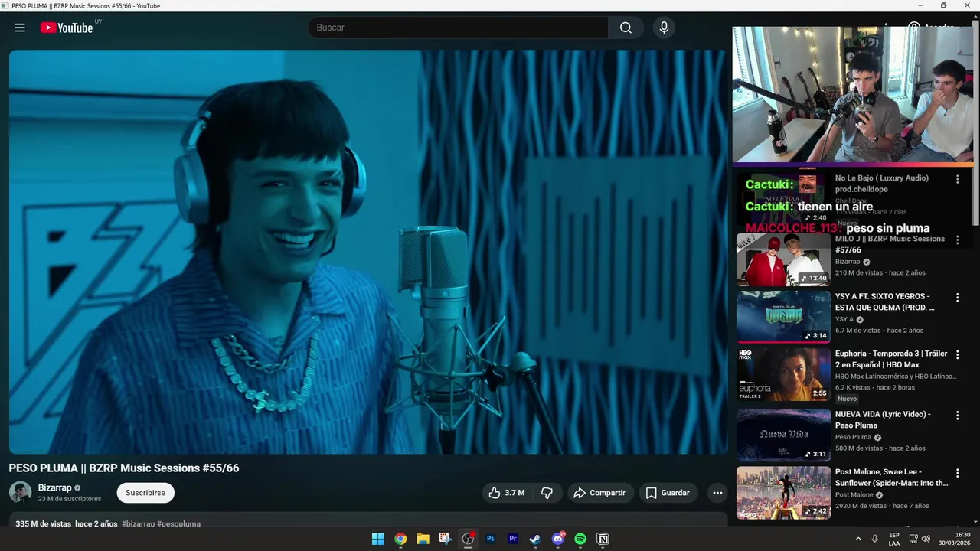Like the video with thumbs-up 3.7 M
This screenshot has width=980, height=551.
(x=507, y=493)
